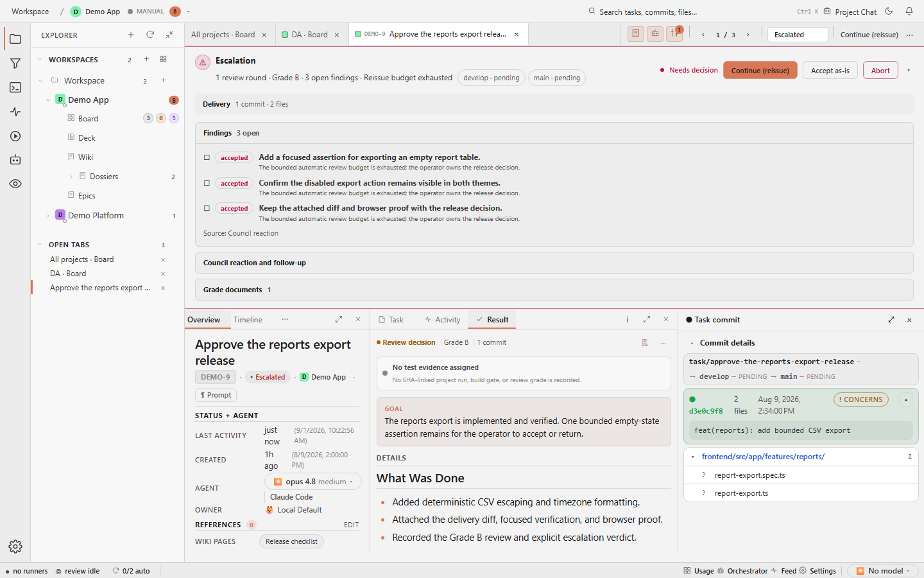This screenshot has height=578, width=924.
Task: Click the Escalated status field in toolbar
Action: click(798, 35)
